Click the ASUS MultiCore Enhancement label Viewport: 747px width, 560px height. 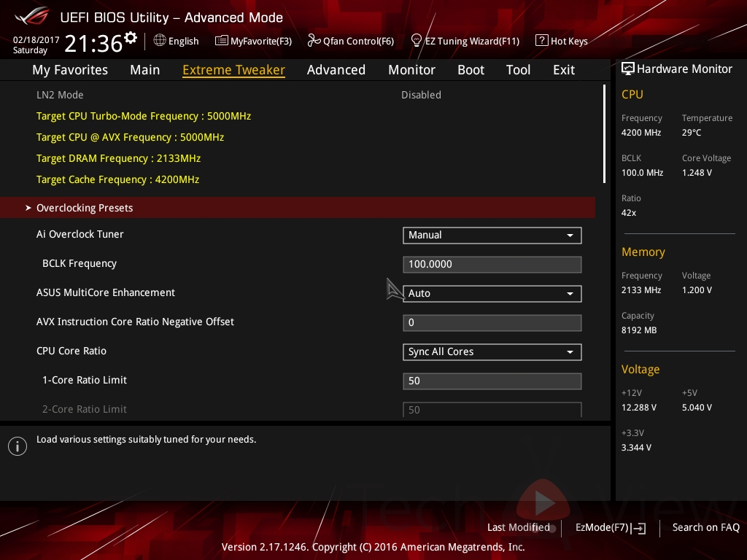[x=106, y=292]
